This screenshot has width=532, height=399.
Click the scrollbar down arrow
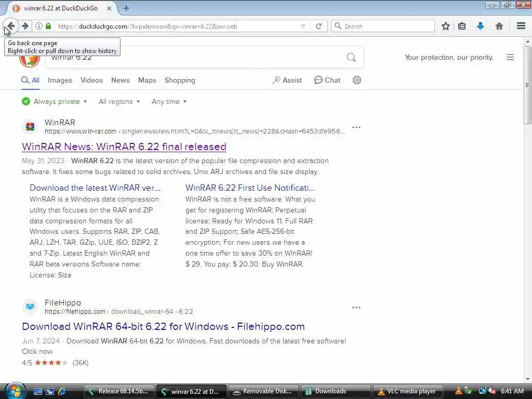tap(527, 379)
